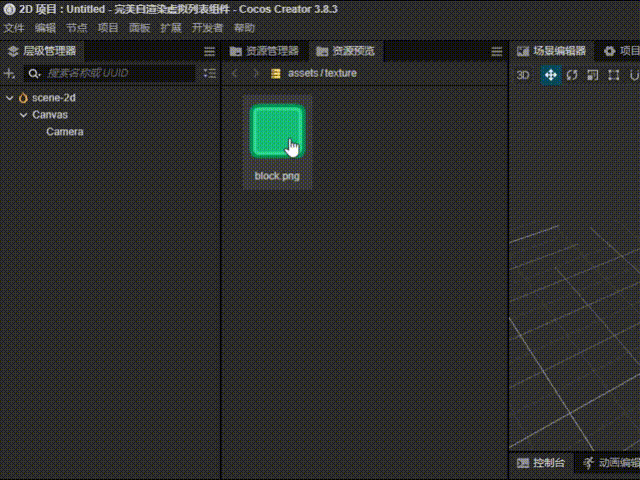Go back in asset preview navigation
Viewport: 640px width, 480px height.
235,73
